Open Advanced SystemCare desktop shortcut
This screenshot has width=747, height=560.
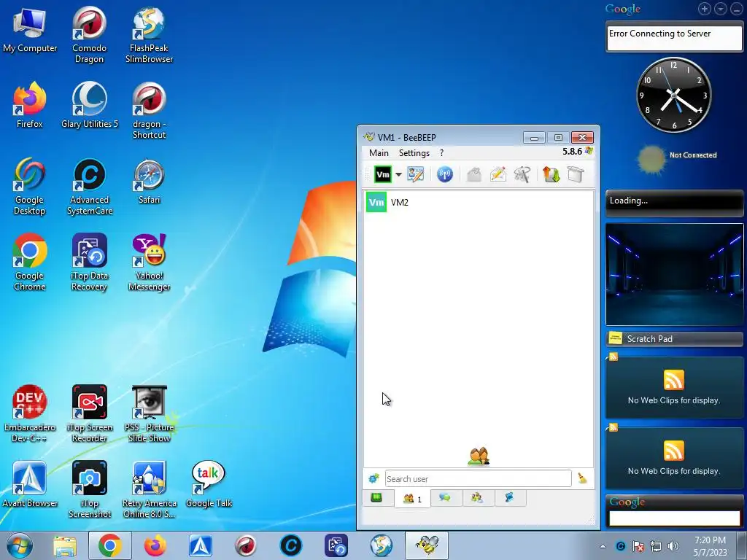tap(89, 186)
